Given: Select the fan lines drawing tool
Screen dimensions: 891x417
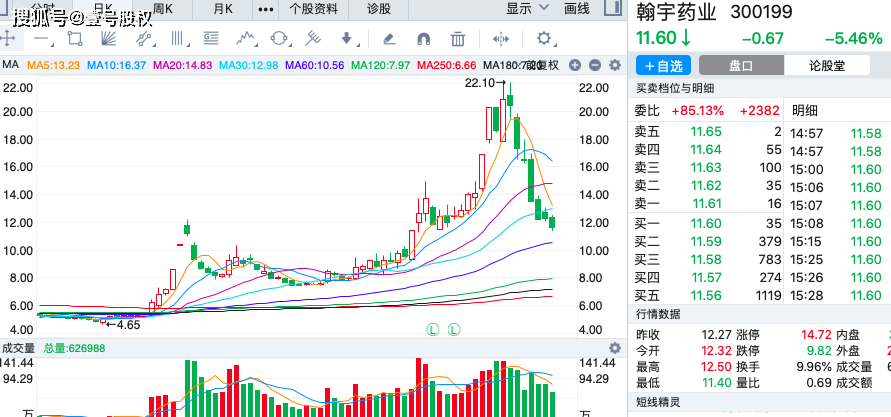Looking at the screenshot, I should pyautogui.click(x=109, y=39).
